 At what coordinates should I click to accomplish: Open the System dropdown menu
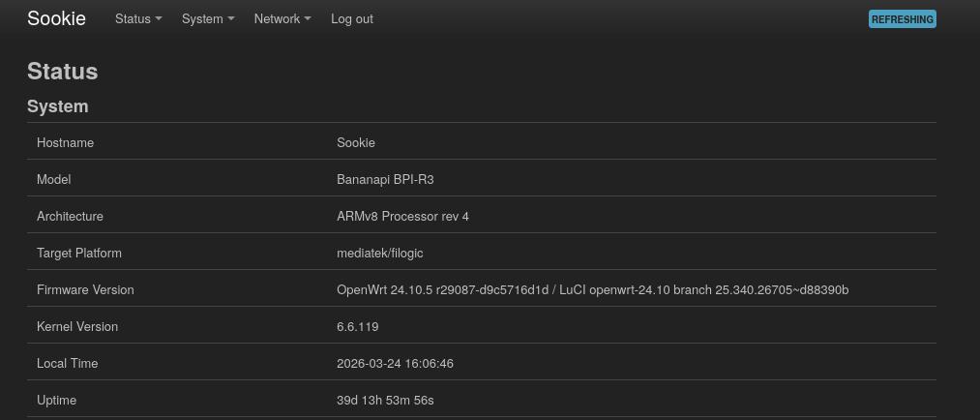tap(208, 18)
